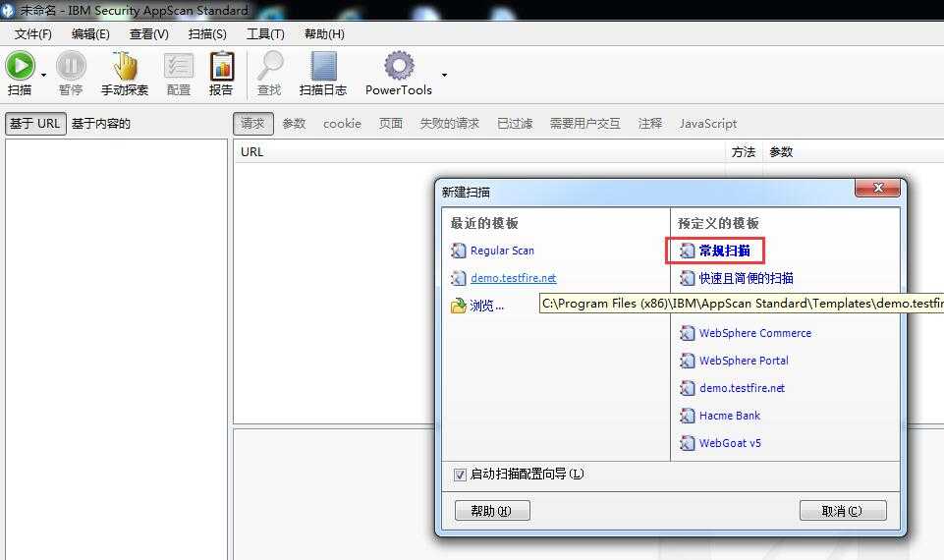Select the 需要用户交互 tab
Viewport: 944px width, 560px height.
click(x=585, y=124)
